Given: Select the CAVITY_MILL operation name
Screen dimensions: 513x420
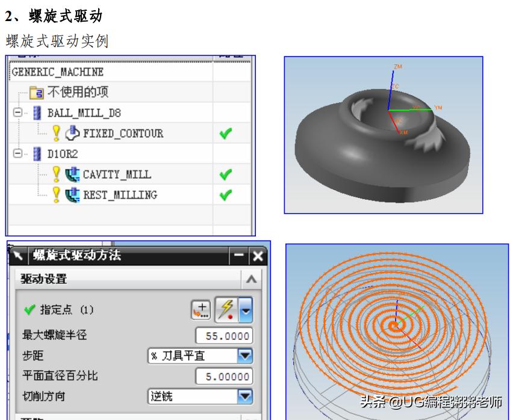Looking at the screenshot, I should [x=117, y=174].
